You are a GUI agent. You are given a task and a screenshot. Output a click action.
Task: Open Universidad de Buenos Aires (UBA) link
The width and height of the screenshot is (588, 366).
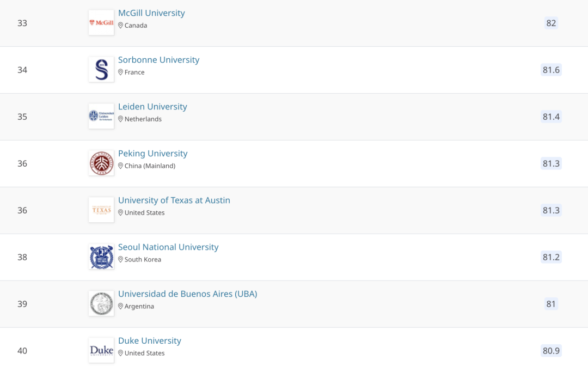coord(187,294)
